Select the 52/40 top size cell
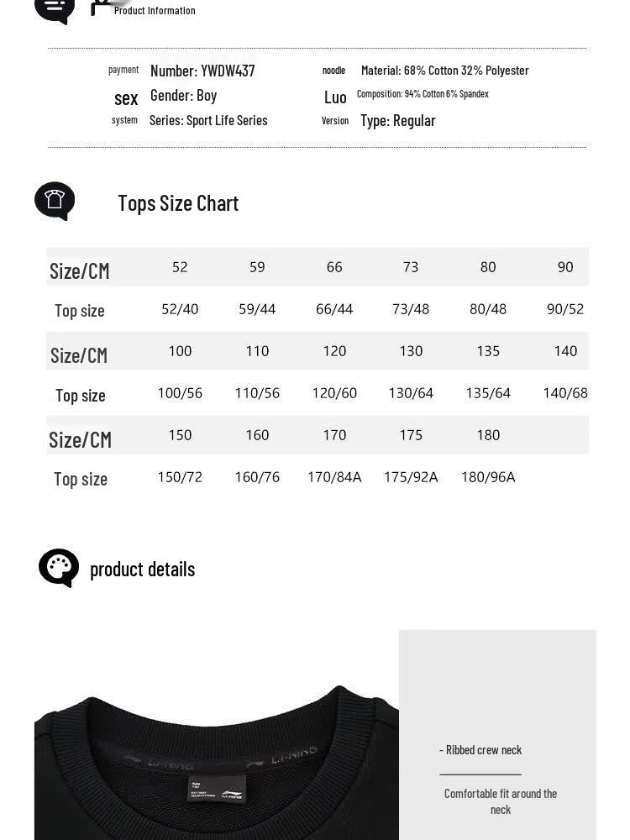Viewport: 630px width, 840px height. pyautogui.click(x=180, y=309)
